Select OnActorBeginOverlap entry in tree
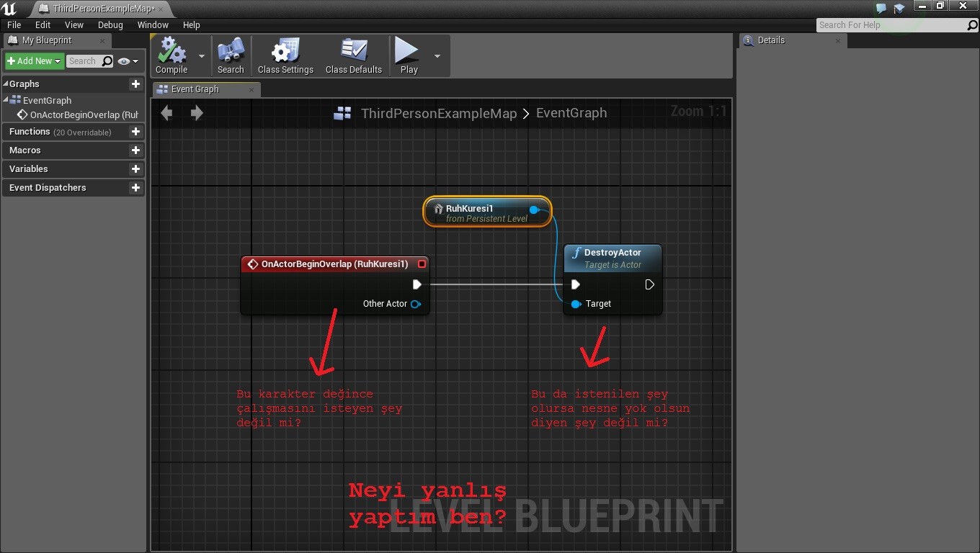This screenshot has height=553, width=980. pos(78,114)
